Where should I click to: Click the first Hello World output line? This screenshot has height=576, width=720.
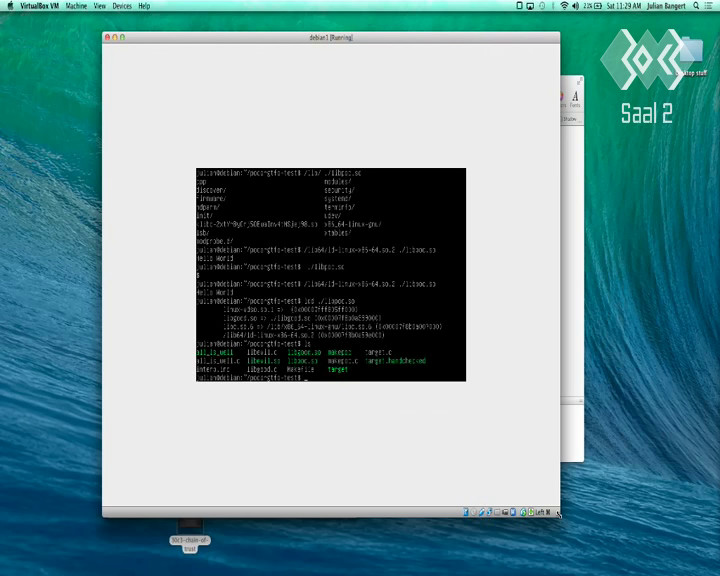pos(215,259)
